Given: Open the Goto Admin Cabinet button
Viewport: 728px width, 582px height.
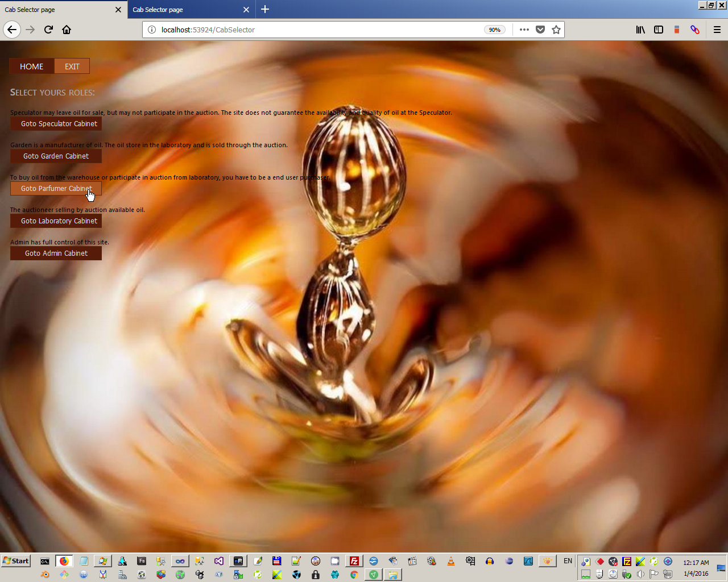Looking at the screenshot, I should click(x=56, y=253).
